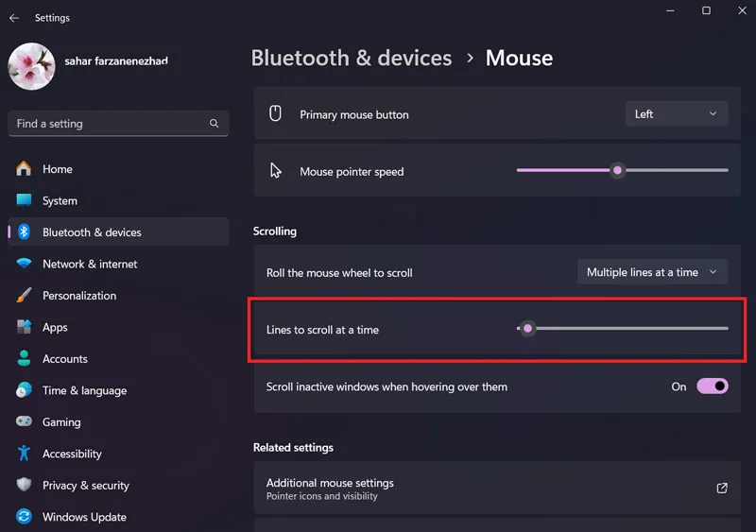
Task: Open Home via its house icon
Action: click(24, 169)
